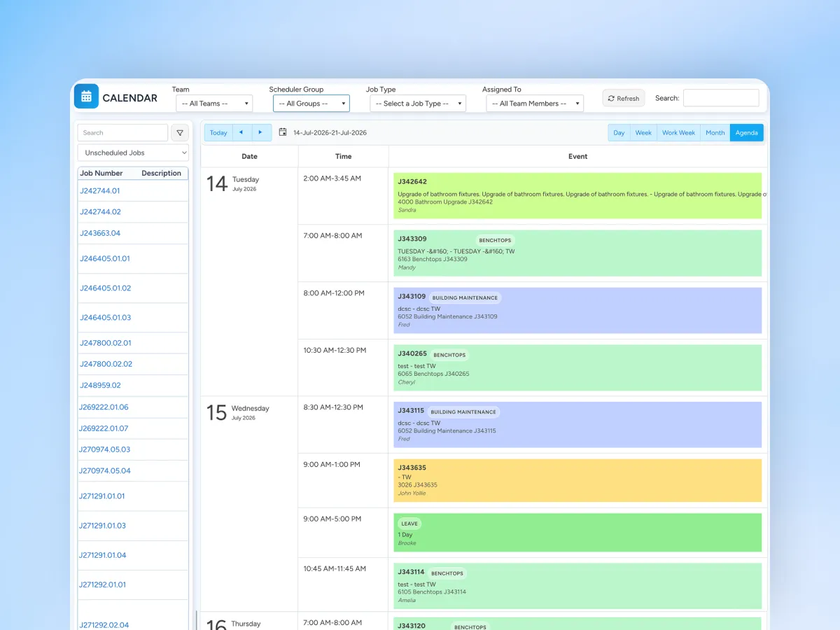Open job link J248959.02
The width and height of the screenshot is (840, 630).
pos(100,385)
